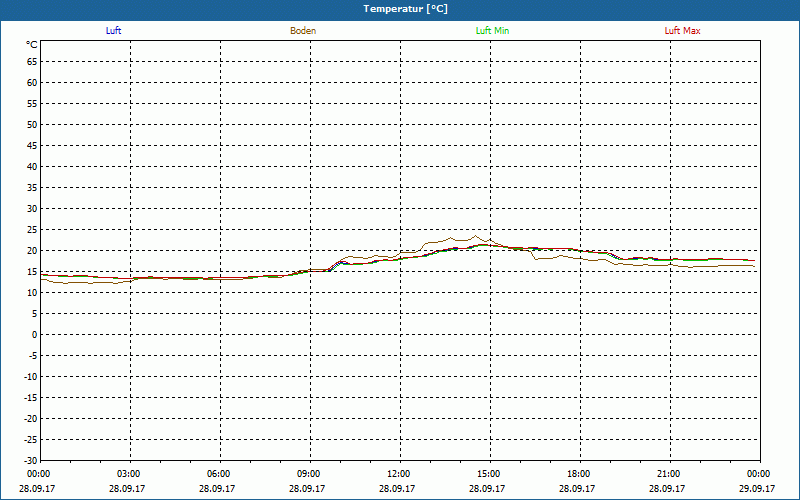Click the 12:00 time label
Image resolution: width=800 pixels, height=500 pixels.
pos(399,474)
